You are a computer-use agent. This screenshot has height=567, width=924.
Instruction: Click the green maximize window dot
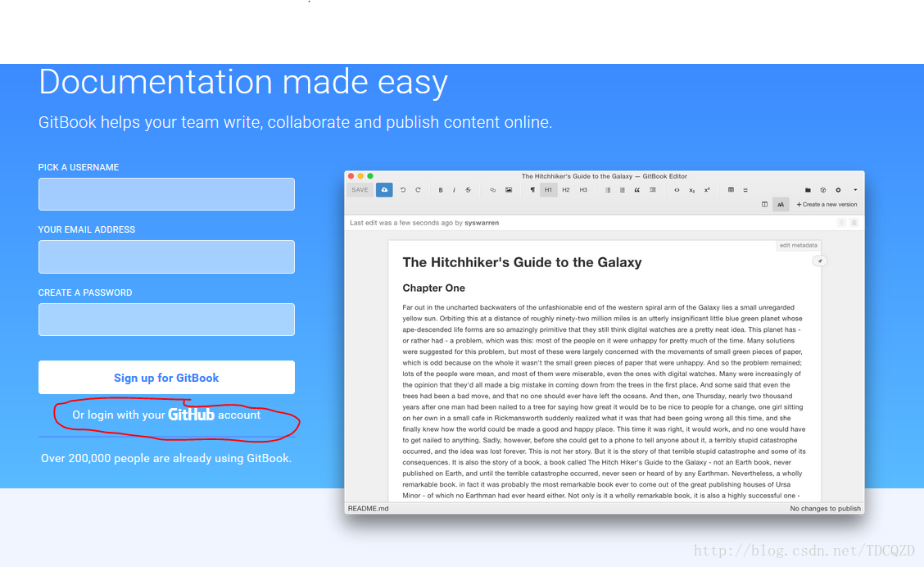[370, 175]
